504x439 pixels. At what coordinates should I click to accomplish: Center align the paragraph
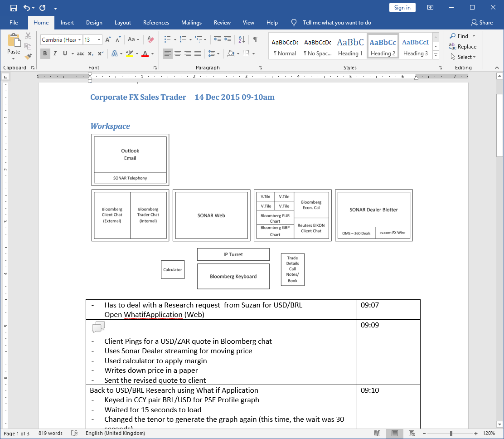pyautogui.click(x=178, y=54)
